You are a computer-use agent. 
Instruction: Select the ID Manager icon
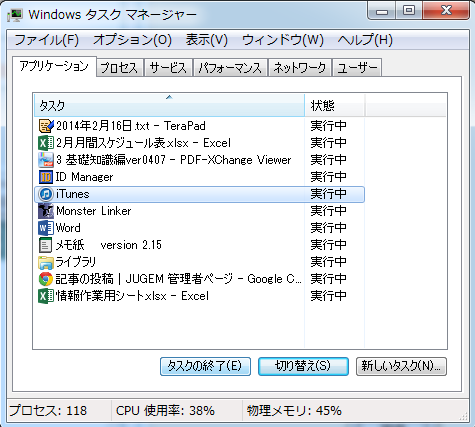point(46,177)
